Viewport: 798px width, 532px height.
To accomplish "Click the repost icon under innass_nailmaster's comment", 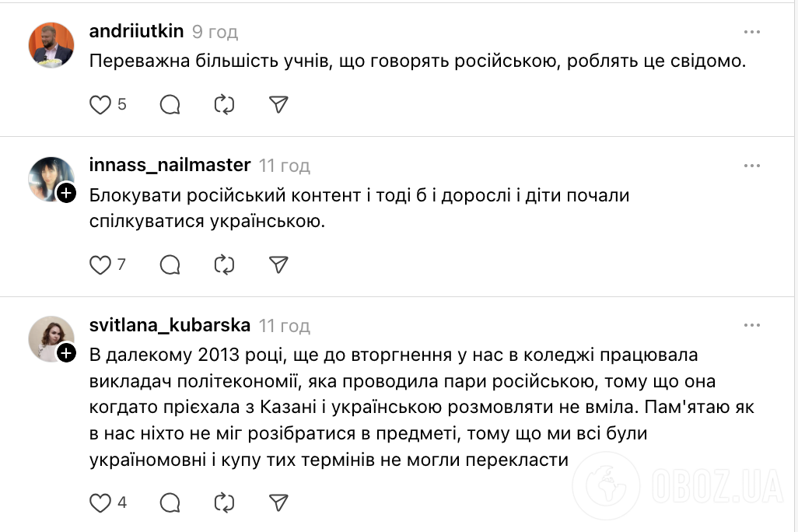I will coord(223,264).
